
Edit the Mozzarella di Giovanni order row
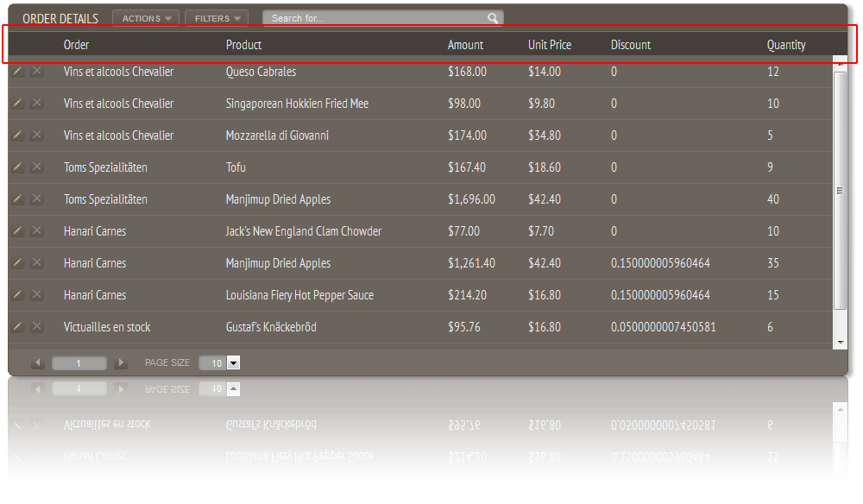17,135
